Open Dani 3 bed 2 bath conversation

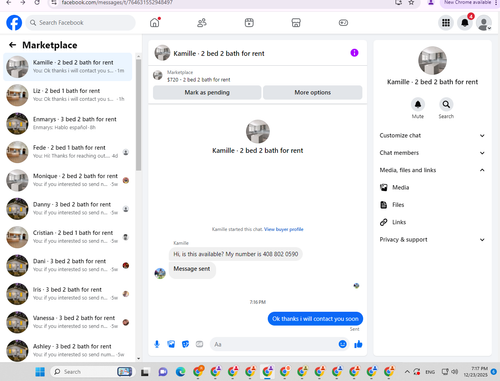tap(68, 265)
